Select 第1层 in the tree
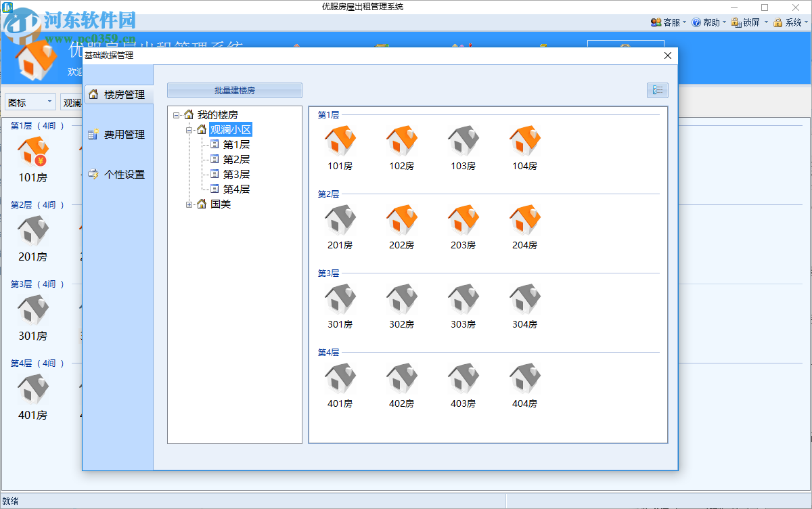Viewport: 812px width, 509px height. click(236, 145)
